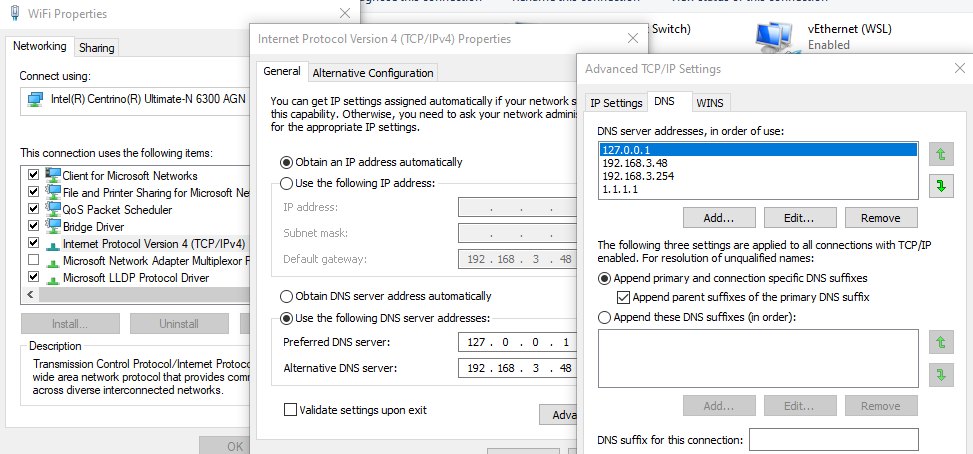Click WiFi Properties title bar icon
The width and height of the screenshot is (973, 454).
point(16,13)
